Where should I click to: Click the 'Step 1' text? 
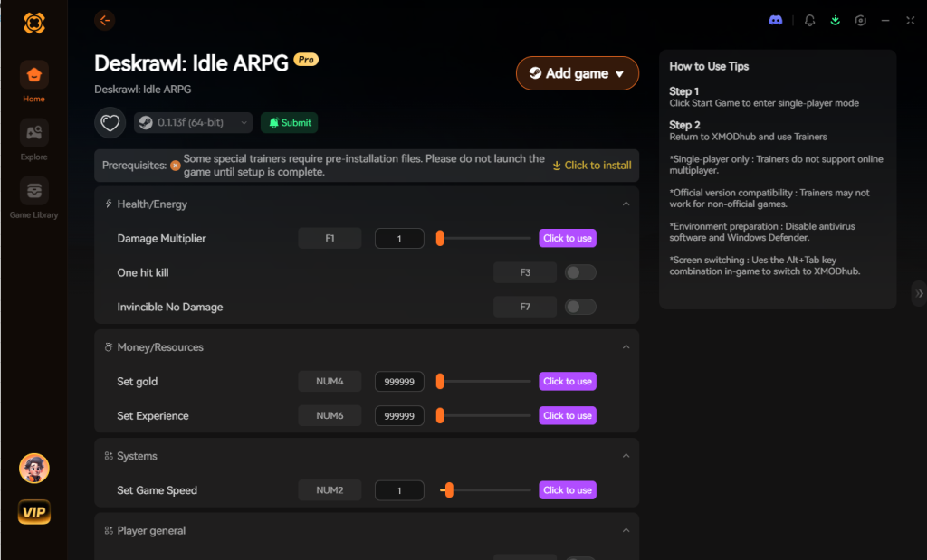[x=684, y=91]
